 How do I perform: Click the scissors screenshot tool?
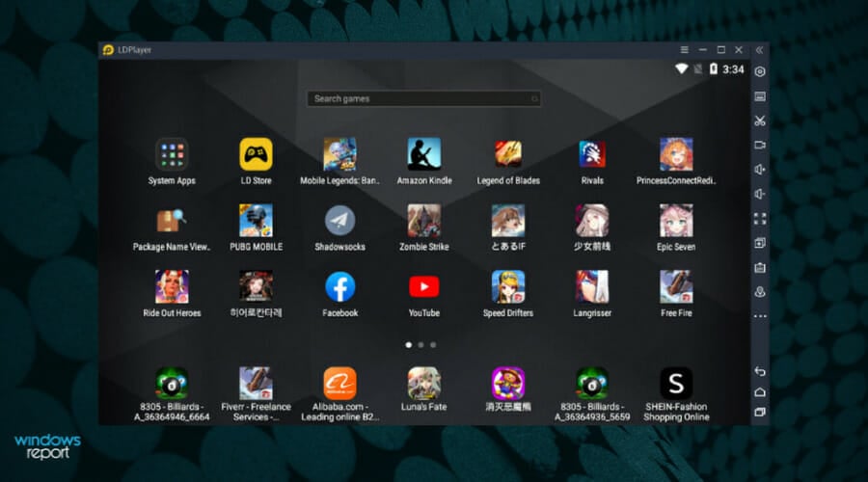pos(760,120)
